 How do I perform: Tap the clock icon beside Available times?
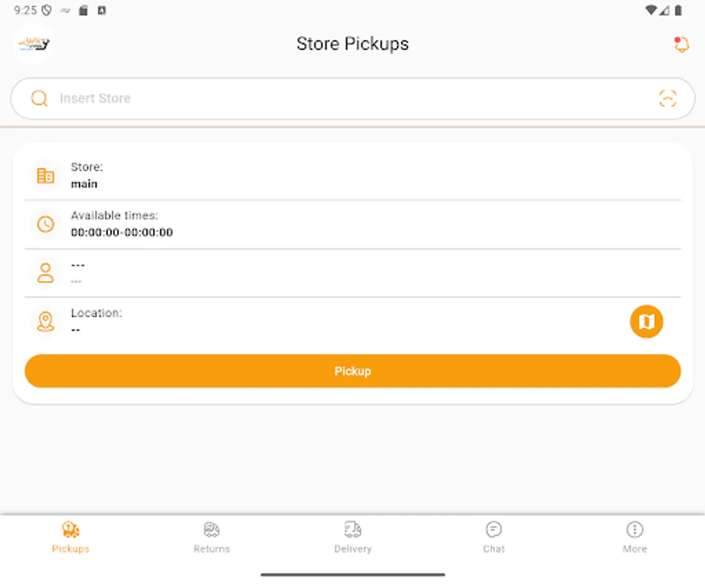coord(45,224)
